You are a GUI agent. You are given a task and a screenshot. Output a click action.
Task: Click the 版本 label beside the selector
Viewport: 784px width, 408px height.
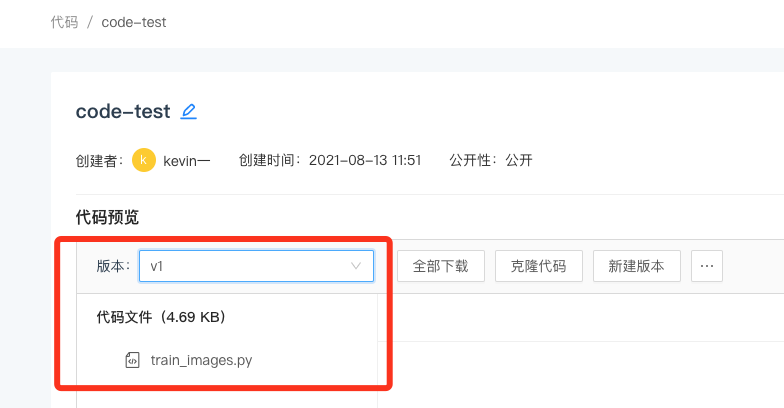pos(113,266)
